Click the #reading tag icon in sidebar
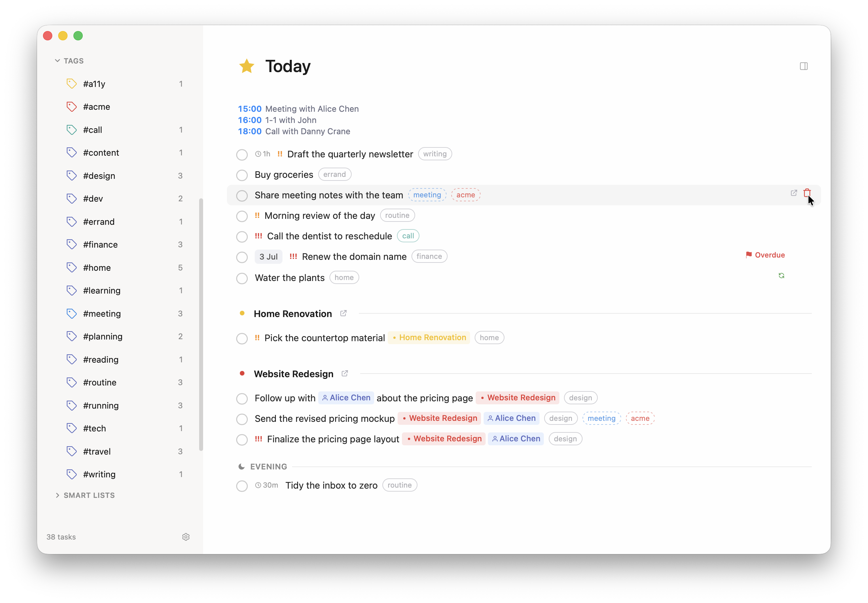Screen dimensions: 868x603 (x=71, y=359)
